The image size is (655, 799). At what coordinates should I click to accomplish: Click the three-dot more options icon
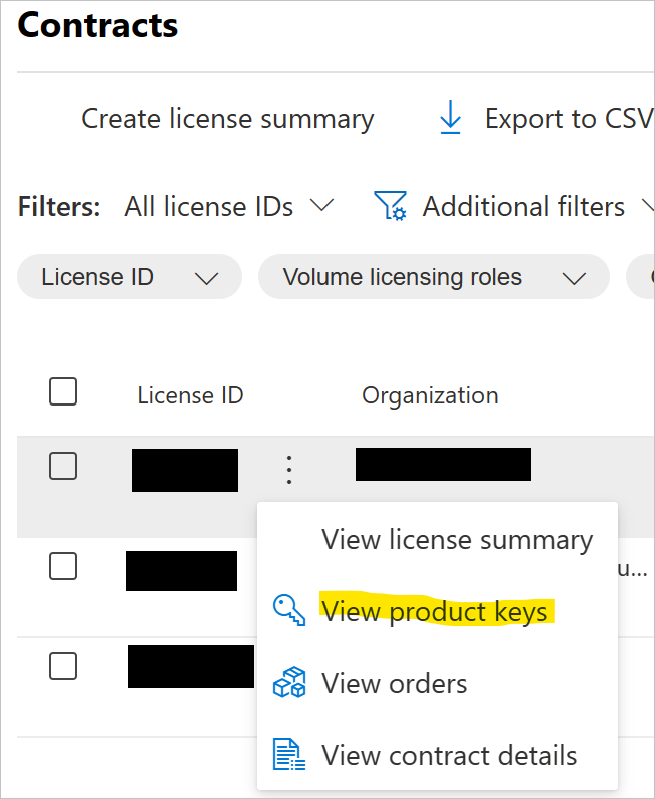[x=289, y=469]
